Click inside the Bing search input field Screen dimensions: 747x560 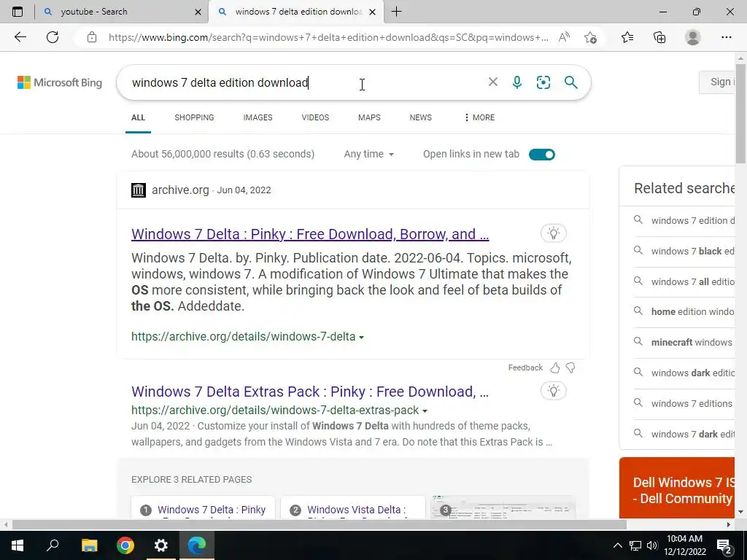pos(305,82)
